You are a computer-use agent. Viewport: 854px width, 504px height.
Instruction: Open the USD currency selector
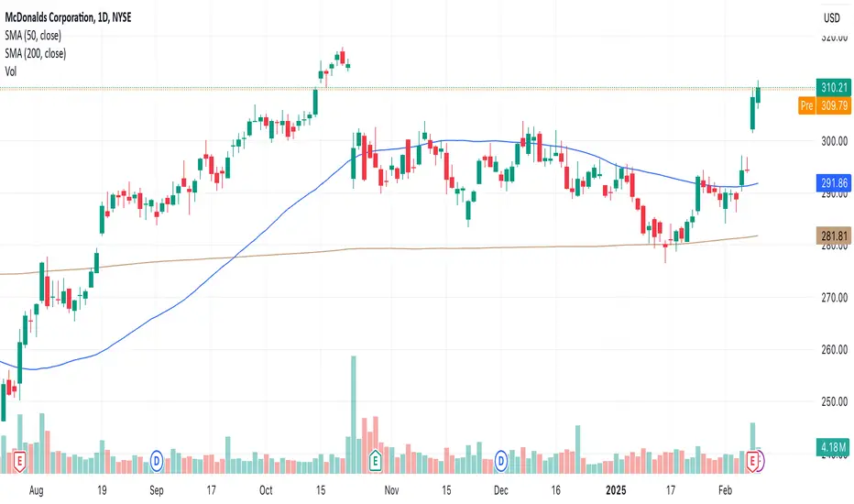point(832,18)
